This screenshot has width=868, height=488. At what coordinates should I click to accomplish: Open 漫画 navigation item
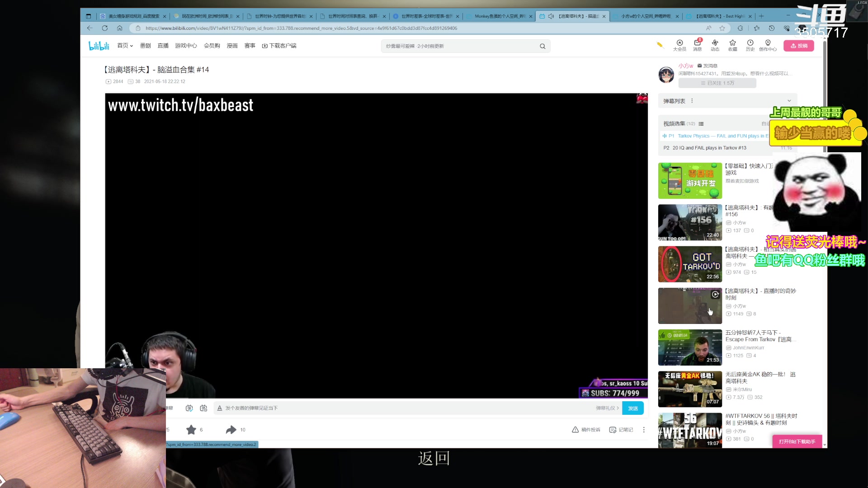click(x=232, y=46)
